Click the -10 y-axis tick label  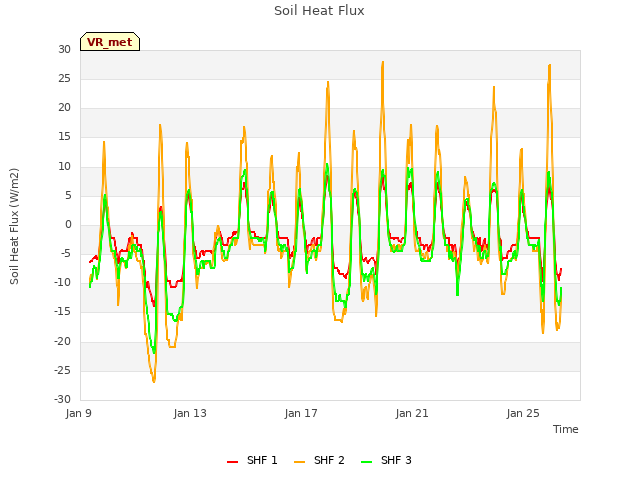click(x=63, y=282)
